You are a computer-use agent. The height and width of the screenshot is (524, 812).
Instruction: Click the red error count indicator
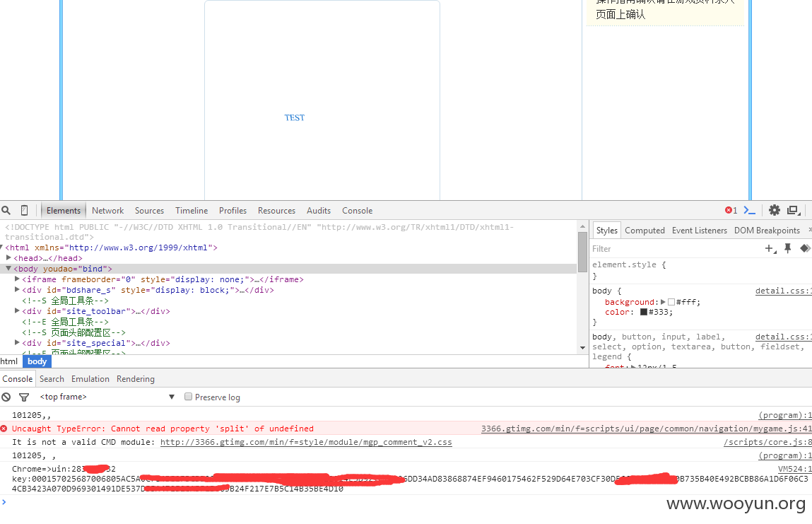pyautogui.click(x=731, y=211)
